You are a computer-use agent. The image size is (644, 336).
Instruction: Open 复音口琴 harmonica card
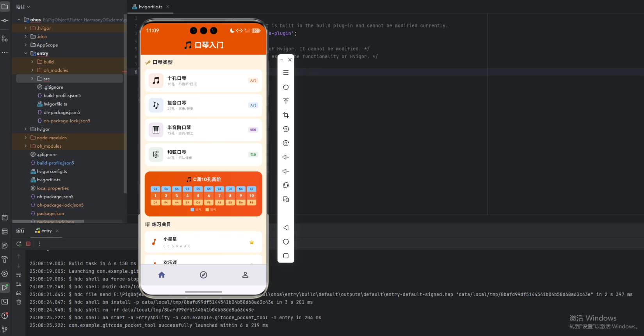coord(203,105)
